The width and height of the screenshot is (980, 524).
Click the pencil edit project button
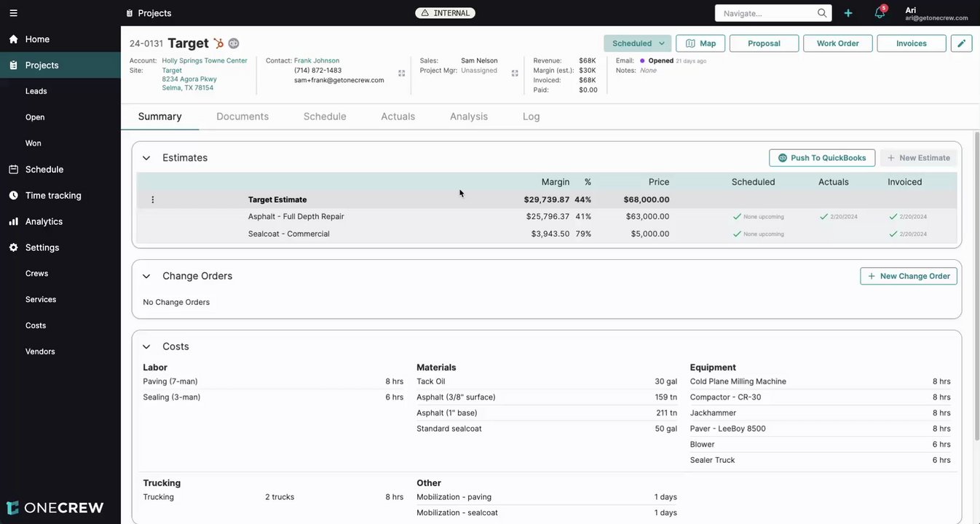tap(962, 44)
